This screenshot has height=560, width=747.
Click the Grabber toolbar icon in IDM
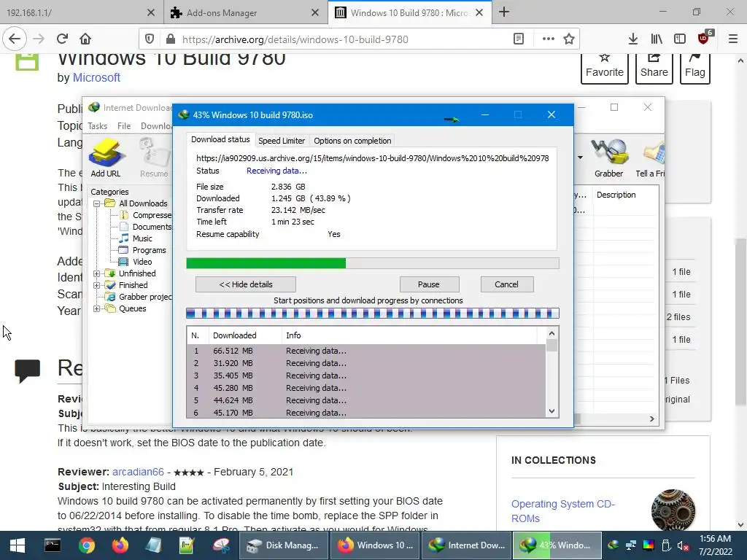pos(608,158)
